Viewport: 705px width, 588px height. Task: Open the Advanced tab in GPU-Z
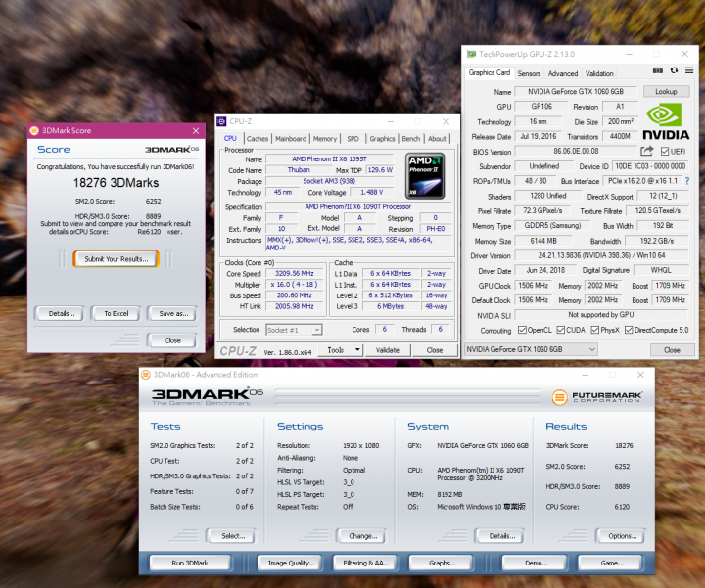pos(563,73)
